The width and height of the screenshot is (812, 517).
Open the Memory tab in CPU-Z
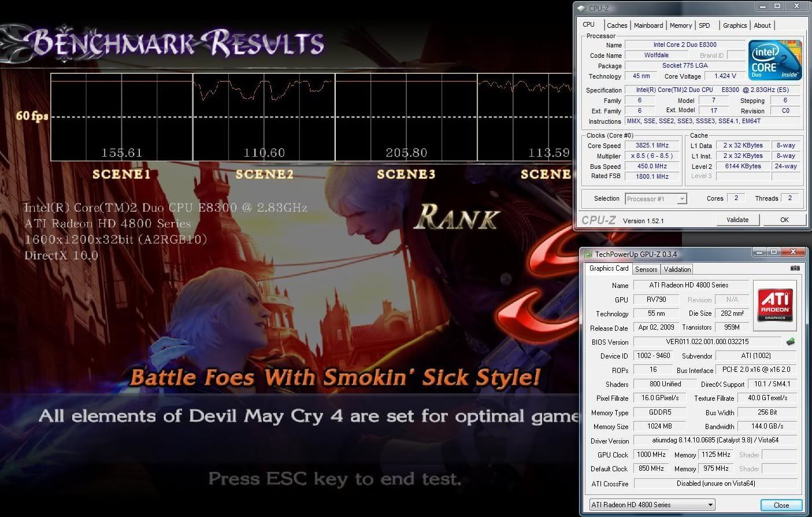(x=681, y=25)
